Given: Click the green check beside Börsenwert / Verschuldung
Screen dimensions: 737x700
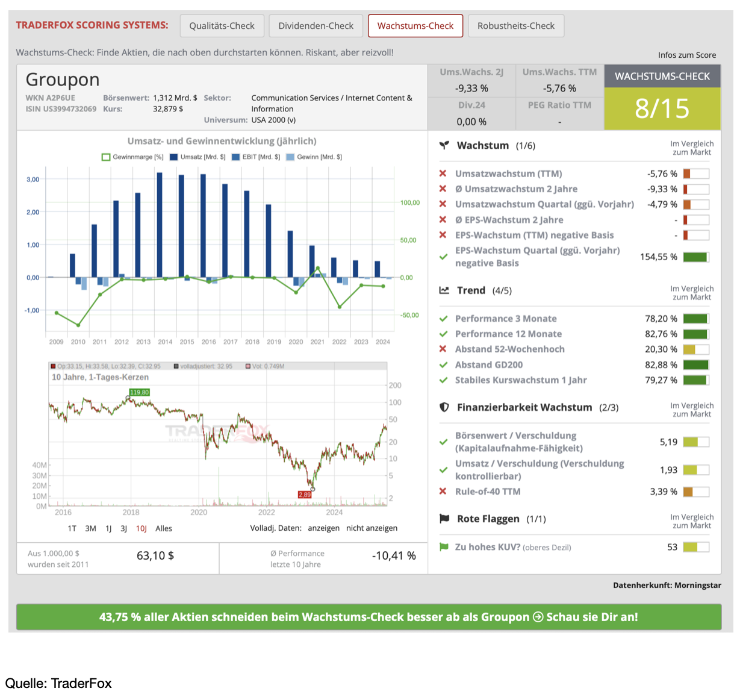Looking at the screenshot, I should 443,442.
